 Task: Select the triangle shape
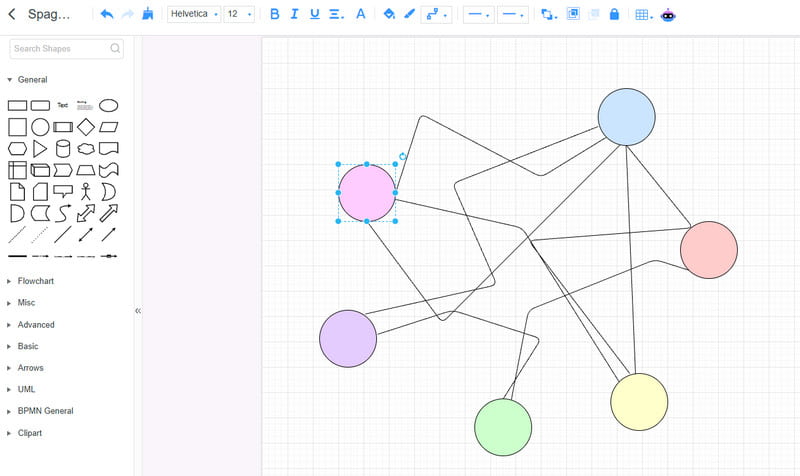[40, 148]
